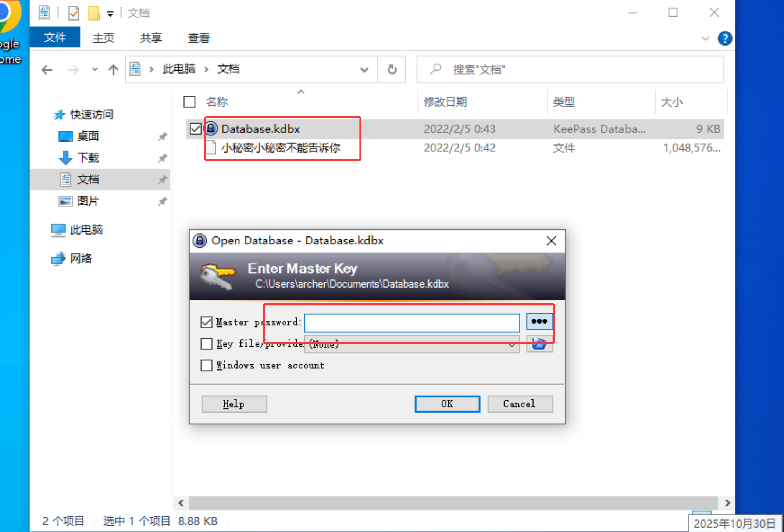Open the key file (None) dropdown
The image size is (784, 532).
pos(412,344)
